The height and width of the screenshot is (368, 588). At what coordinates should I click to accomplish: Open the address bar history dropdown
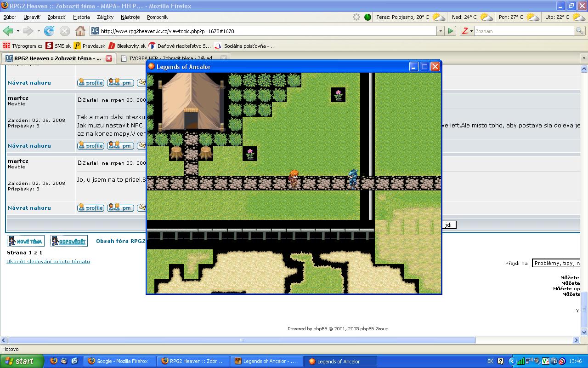(440, 31)
